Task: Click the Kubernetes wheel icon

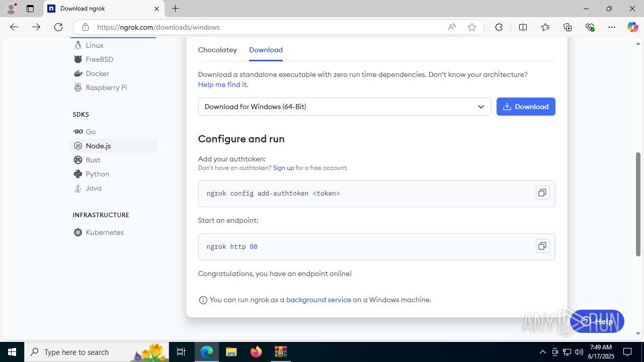Action: 78,232
